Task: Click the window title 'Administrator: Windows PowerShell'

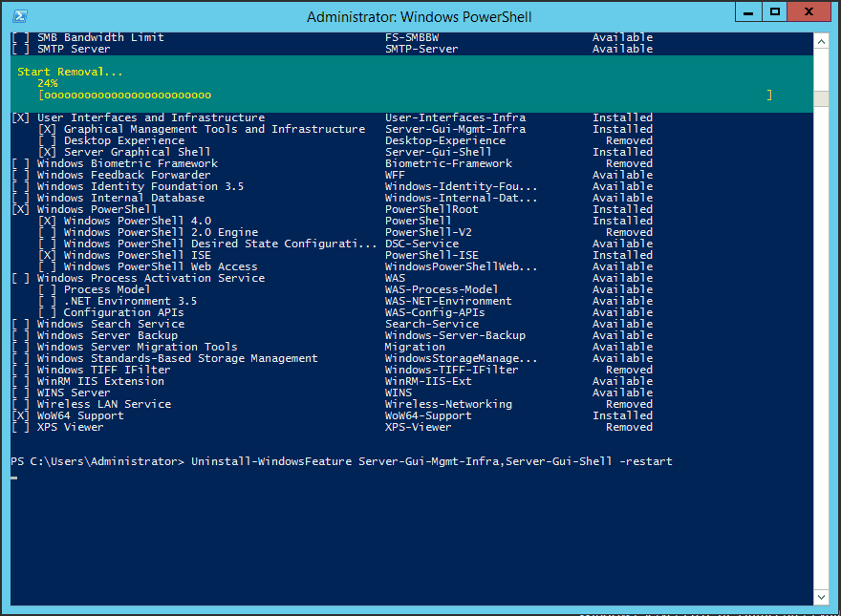Action: pyautogui.click(x=419, y=17)
